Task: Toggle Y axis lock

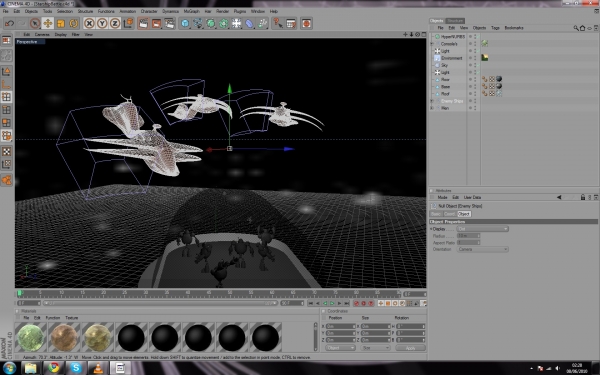Action: [102, 24]
